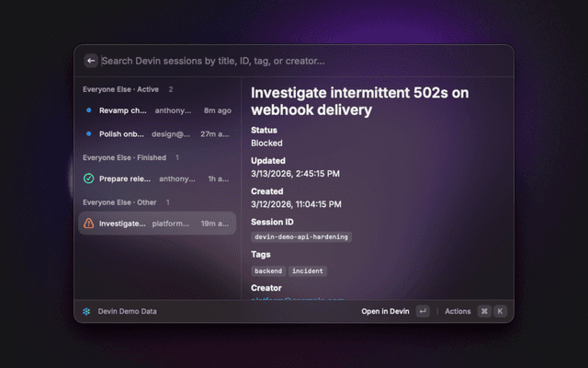This screenshot has height=368, width=588.
Task: Click the Devin logo in footer
Action: [x=86, y=312]
